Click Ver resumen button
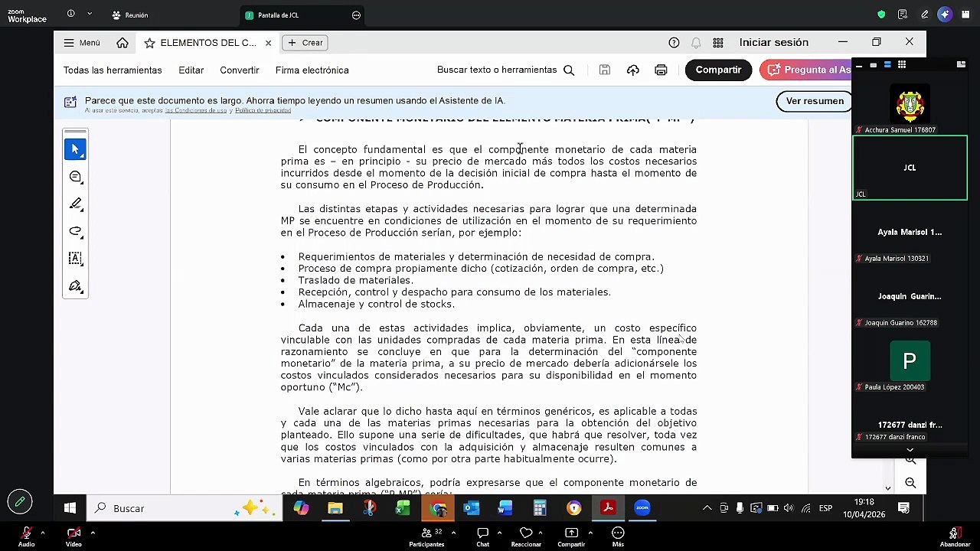980x551 pixels. [815, 101]
